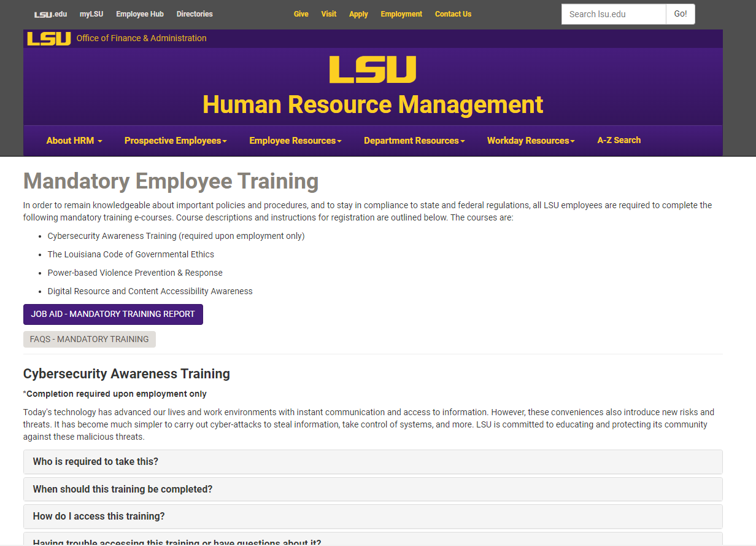Screen dimensions: 756x546
Task: Open the Employee Hub link
Action: 140,14
